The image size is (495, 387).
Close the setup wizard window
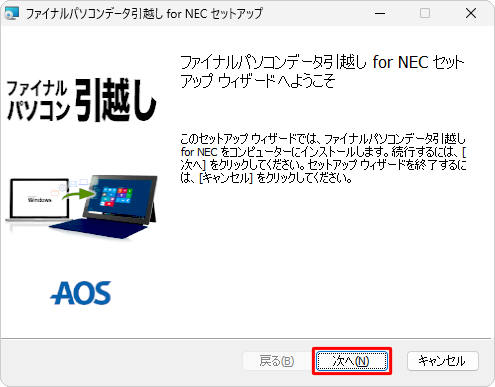point(471,13)
